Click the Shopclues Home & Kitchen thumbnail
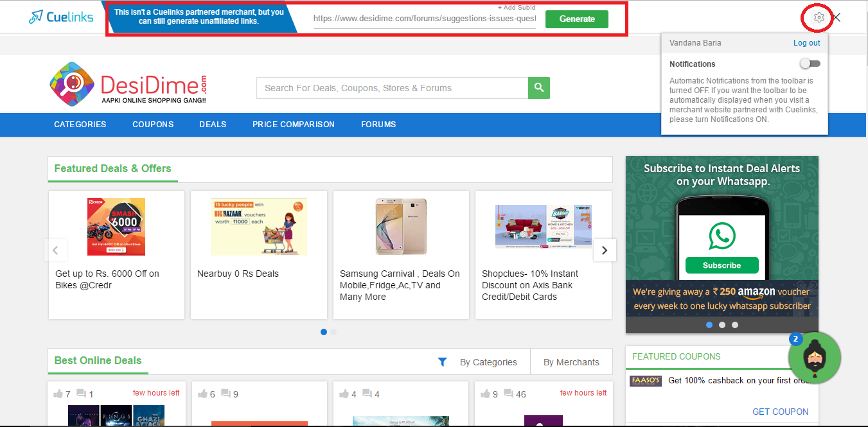Viewport: 868px width, 427px height. pyautogui.click(x=544, y=227)
